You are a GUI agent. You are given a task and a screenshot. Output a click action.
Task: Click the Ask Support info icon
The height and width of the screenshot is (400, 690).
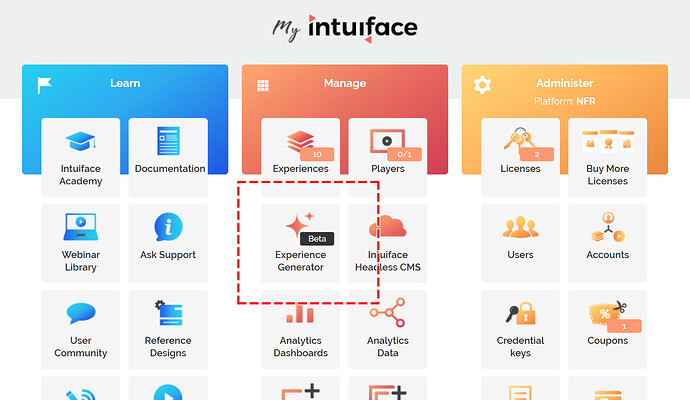[x=169, y=227]
